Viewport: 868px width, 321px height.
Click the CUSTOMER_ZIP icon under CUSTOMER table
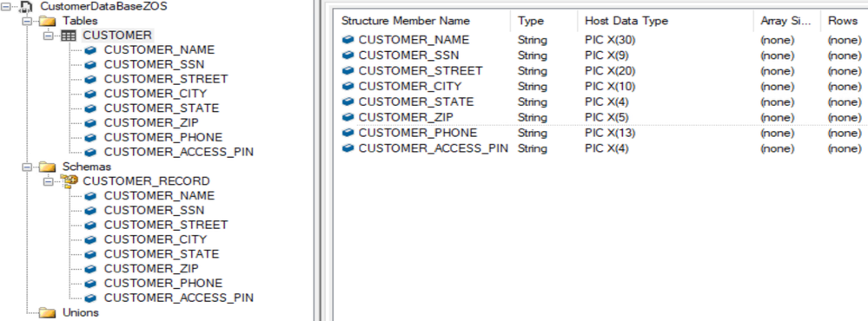(x=90, y=122)
